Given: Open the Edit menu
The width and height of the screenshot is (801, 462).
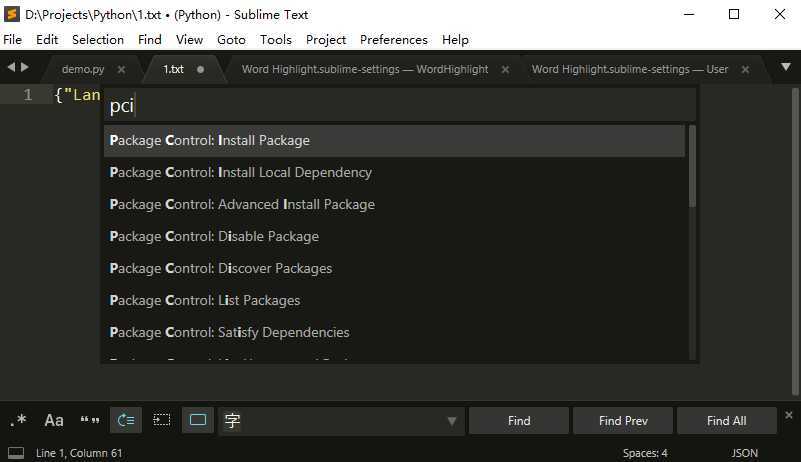Looking at the screenshot, I should (47, 40).
